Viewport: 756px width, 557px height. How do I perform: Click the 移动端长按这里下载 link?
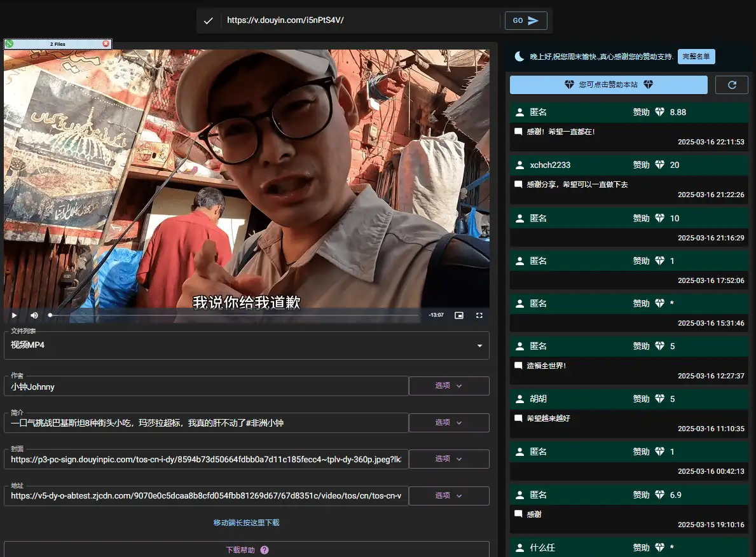(x=246, y=523)
